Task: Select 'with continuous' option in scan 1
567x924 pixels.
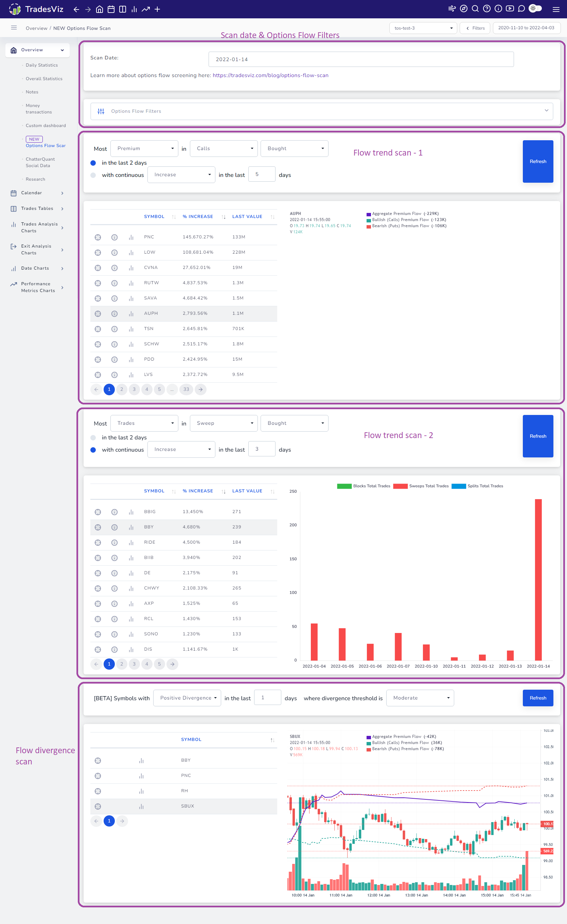Action: click(x=93, y=175)
